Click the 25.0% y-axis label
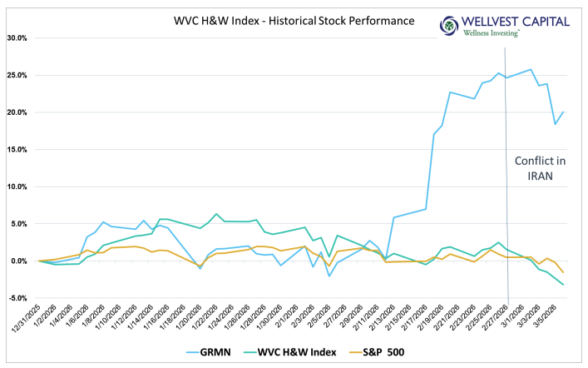This screenshot has height=368, width=588. (x=18, y=76)
